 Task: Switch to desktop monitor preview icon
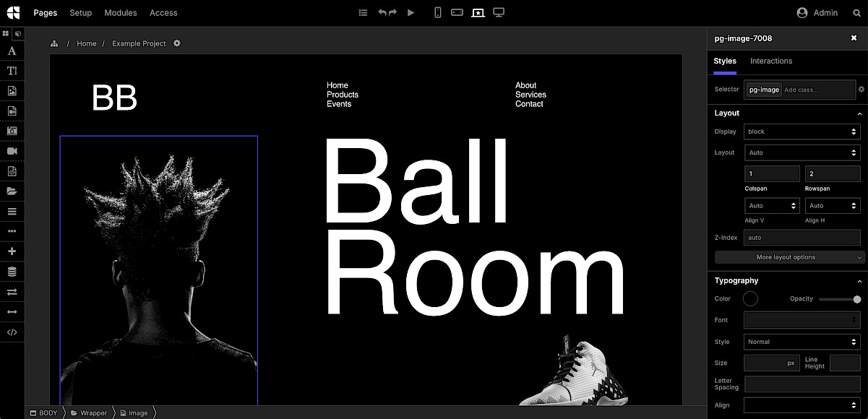(x=498, y=12)
